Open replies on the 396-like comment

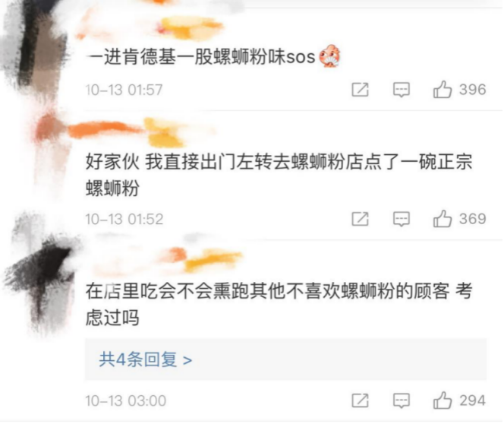pos(402,90)
